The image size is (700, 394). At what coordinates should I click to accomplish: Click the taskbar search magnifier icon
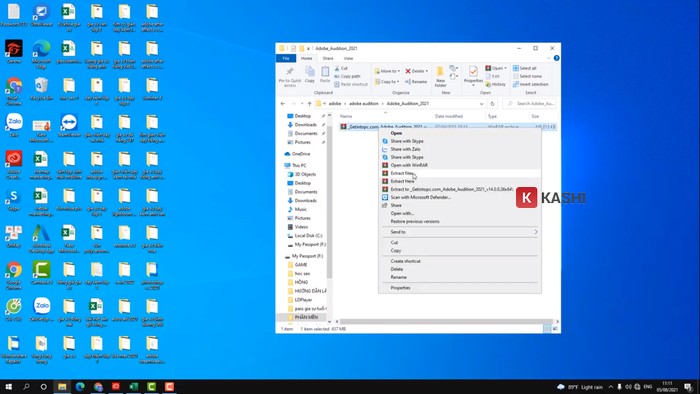[26, 386]
